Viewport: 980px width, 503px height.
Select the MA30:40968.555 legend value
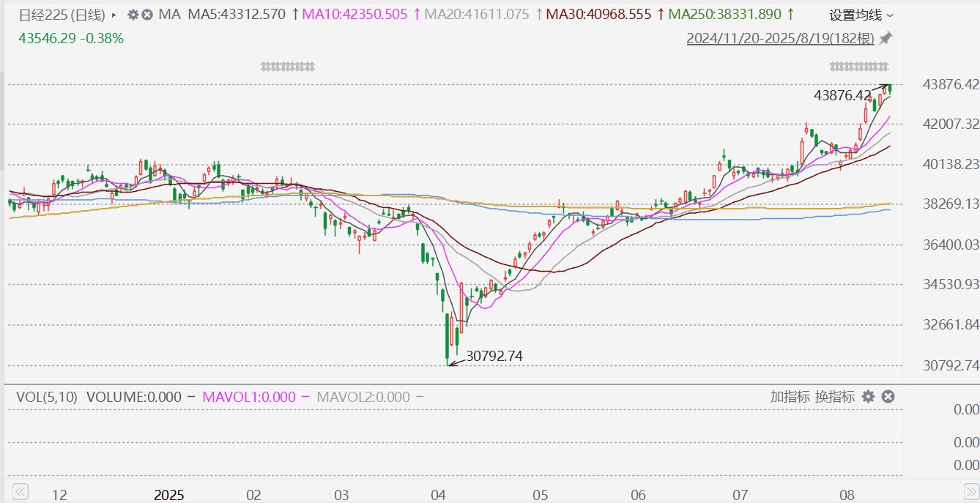click(598, 14)
